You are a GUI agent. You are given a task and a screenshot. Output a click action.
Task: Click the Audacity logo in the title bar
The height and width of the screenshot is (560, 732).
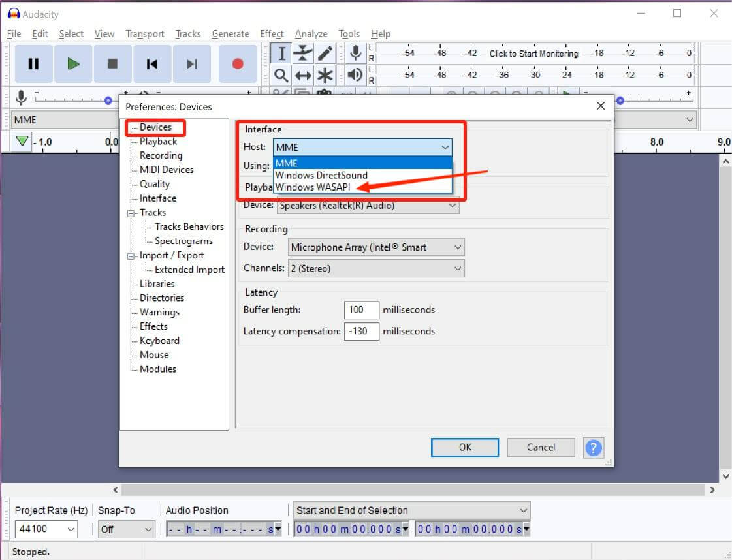14,14
